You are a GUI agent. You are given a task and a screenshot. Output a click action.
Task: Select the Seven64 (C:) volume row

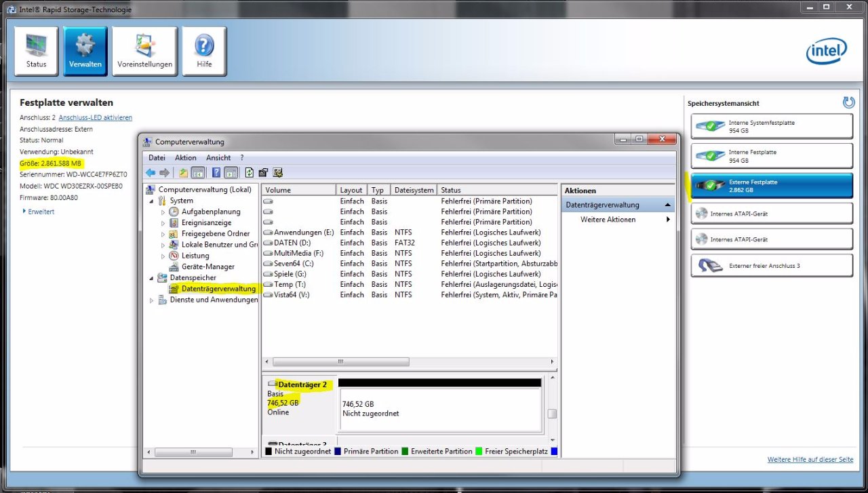(x=410, y=263)
